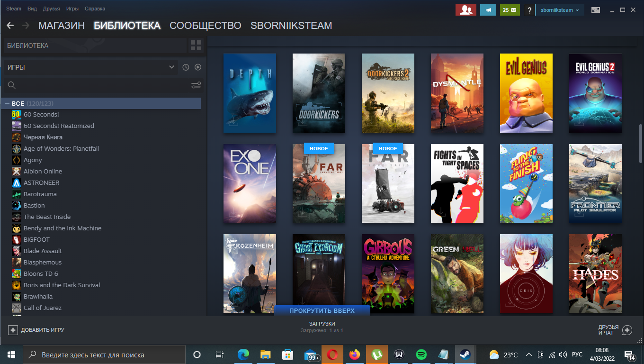Open the 25 messages inbox icon
Screen dimensions: 644x364
click(510, 10)
